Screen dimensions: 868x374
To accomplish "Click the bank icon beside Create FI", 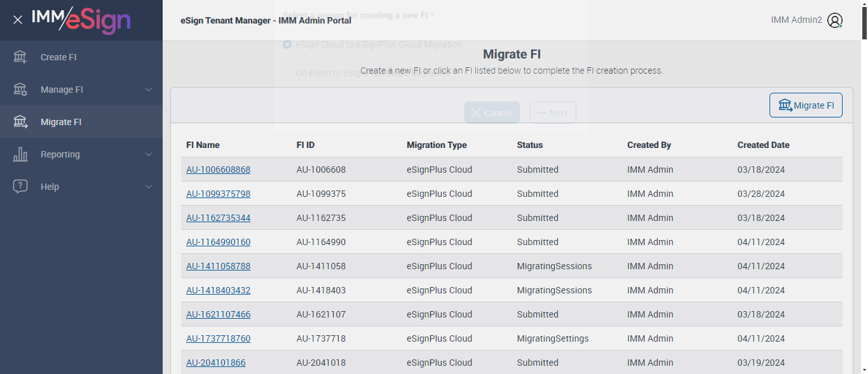I will (x=20, y=57).
